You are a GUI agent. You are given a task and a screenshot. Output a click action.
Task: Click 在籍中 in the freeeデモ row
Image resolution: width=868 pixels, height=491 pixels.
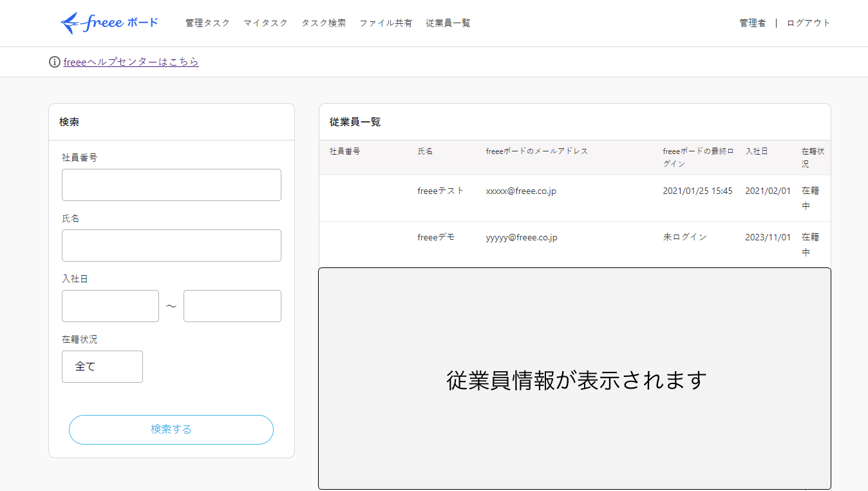click(811, 245)
